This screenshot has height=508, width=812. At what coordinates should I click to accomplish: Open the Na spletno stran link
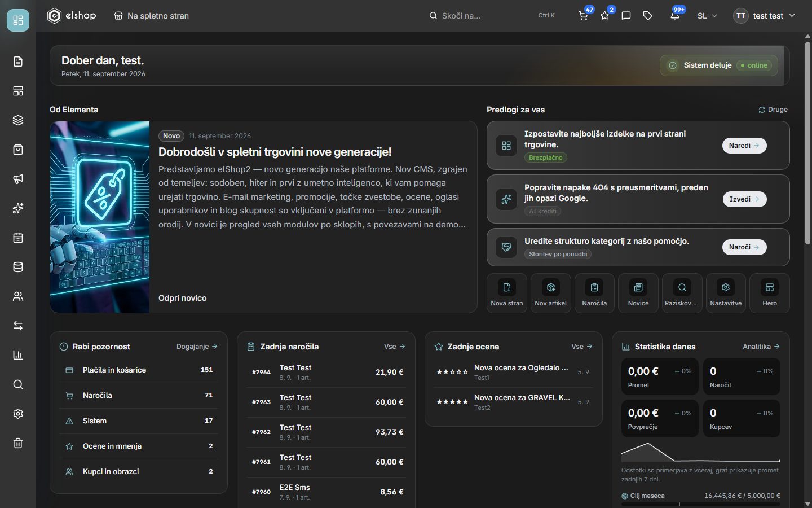pos(151,16)
